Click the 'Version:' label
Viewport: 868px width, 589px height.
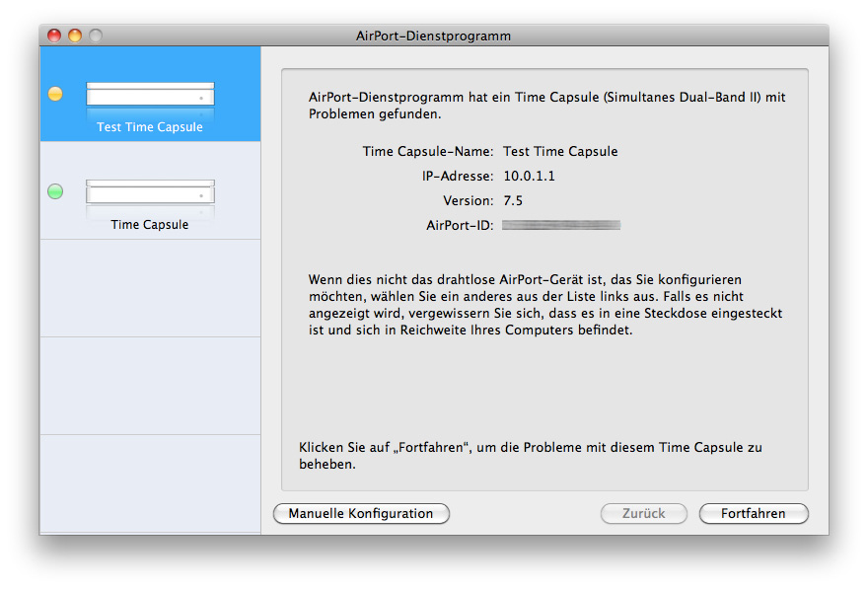[468, 200]
